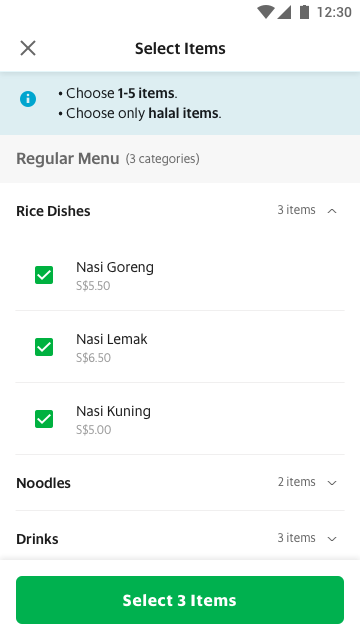Viewport: 360px width, 640px height.
Task: Open the Noodles category header
Action: pyautogui.click(x=180, y=483)
